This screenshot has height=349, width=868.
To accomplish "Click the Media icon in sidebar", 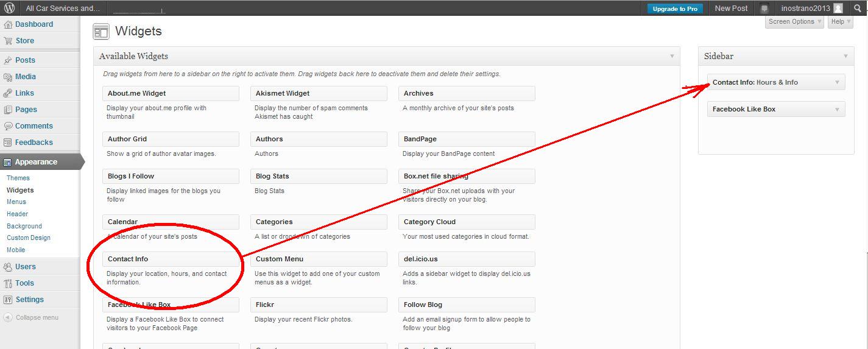I will pos(8,77).
